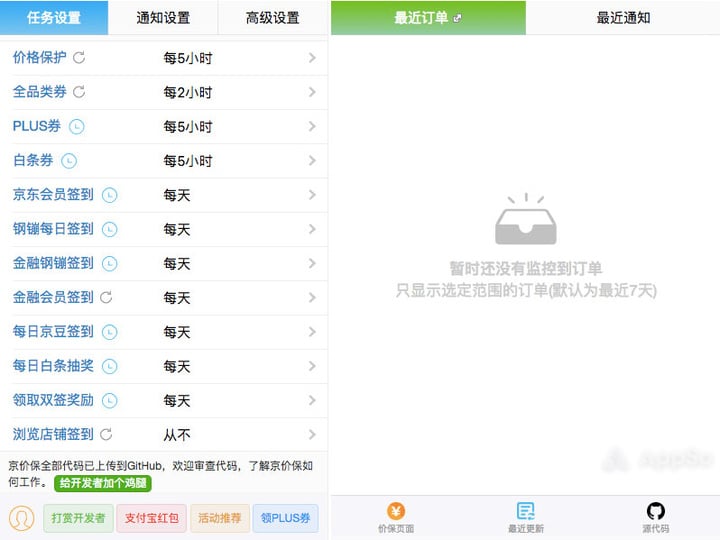The width and height of the screenshot is (720, 540).
Task: Click the 活动推荐 button
Action: tap(220, 518)
